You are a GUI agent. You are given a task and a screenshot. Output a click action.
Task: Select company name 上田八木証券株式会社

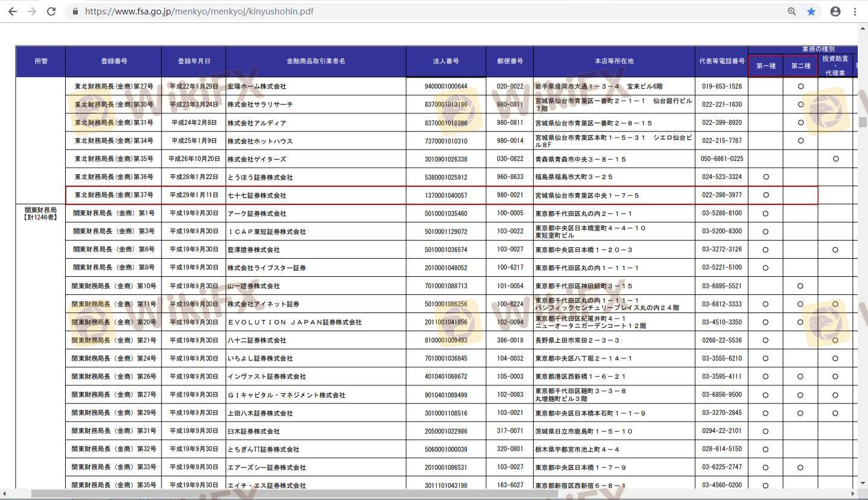pyautogui.click(x=260, y=413)
